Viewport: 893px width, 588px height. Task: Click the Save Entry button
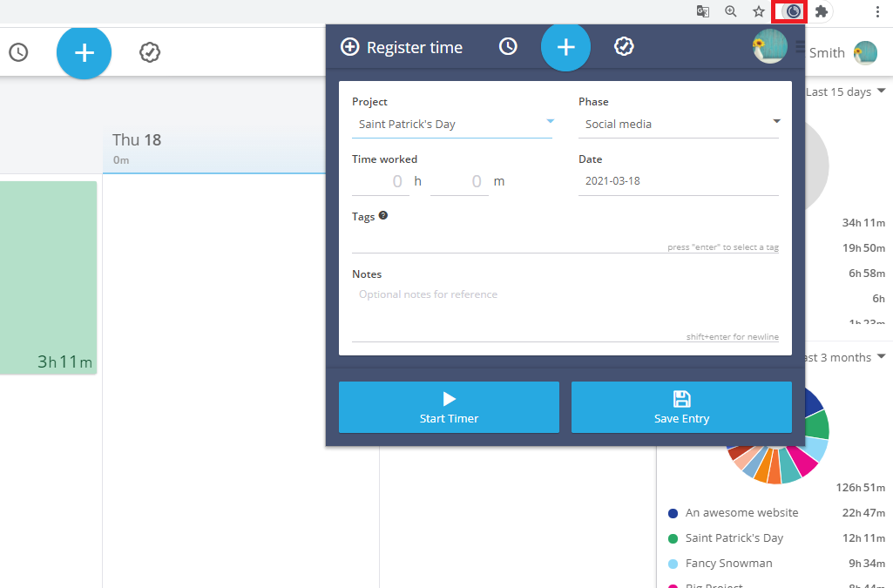pyautogui.click(x=681, y=407)
